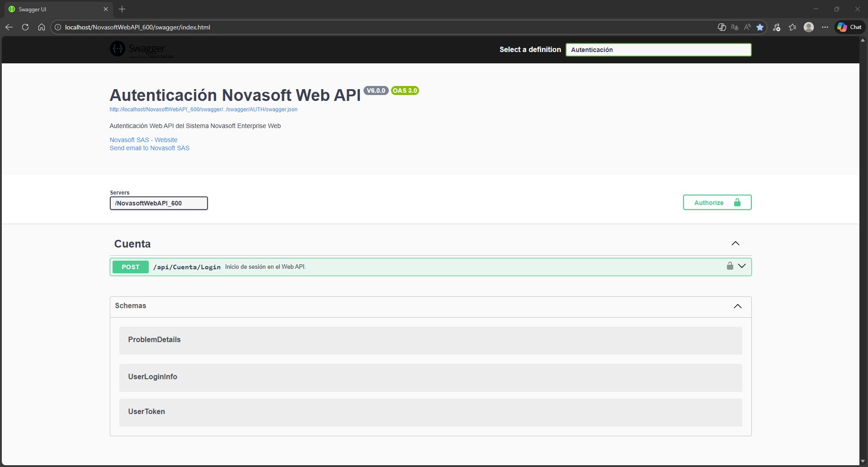Viewport: 868px width, 467px height.
Task: Click the OAS 3.0 badge
Action: 405,91
